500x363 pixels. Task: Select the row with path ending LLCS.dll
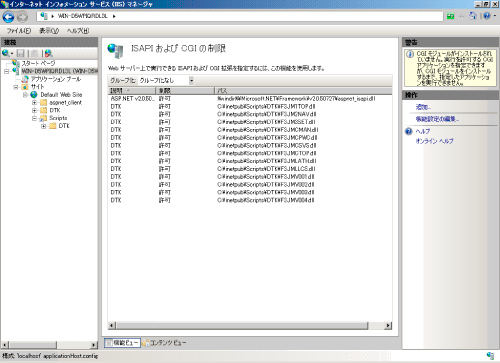click(250, 169)
